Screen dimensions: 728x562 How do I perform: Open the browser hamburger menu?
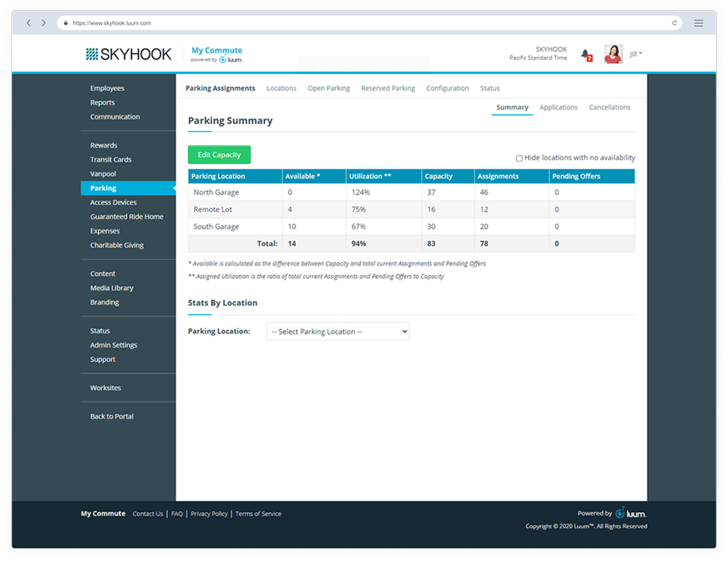[698, 23]
